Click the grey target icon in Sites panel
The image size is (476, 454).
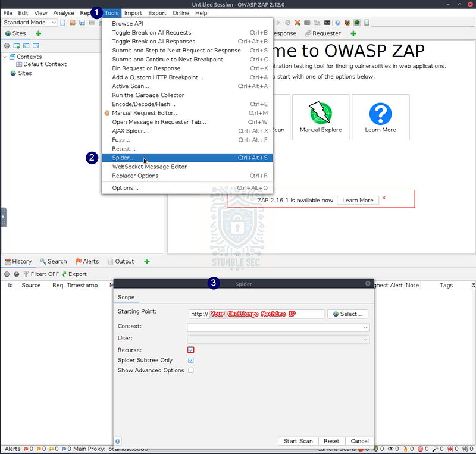tap(7, 46)
